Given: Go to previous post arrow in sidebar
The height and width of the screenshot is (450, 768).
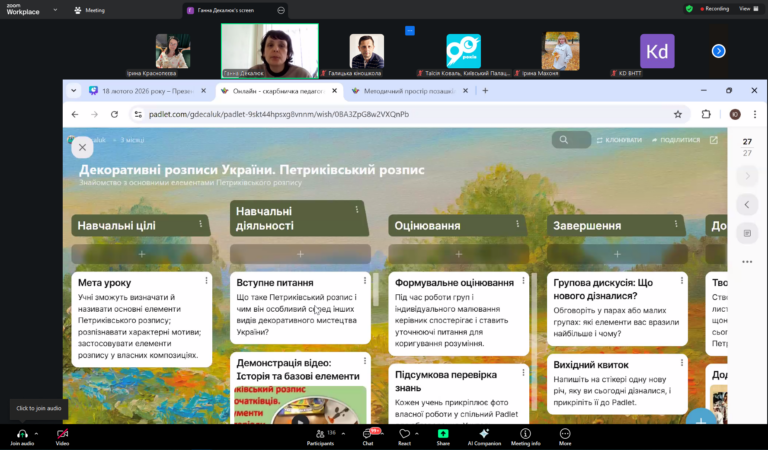Looking at the screenshot, I should 747,204.
